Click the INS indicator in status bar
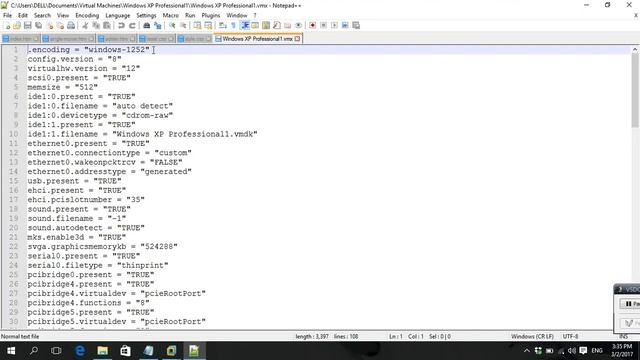This screenshot has width=640, height=360. pyautogui.click(x=623, y=336)
